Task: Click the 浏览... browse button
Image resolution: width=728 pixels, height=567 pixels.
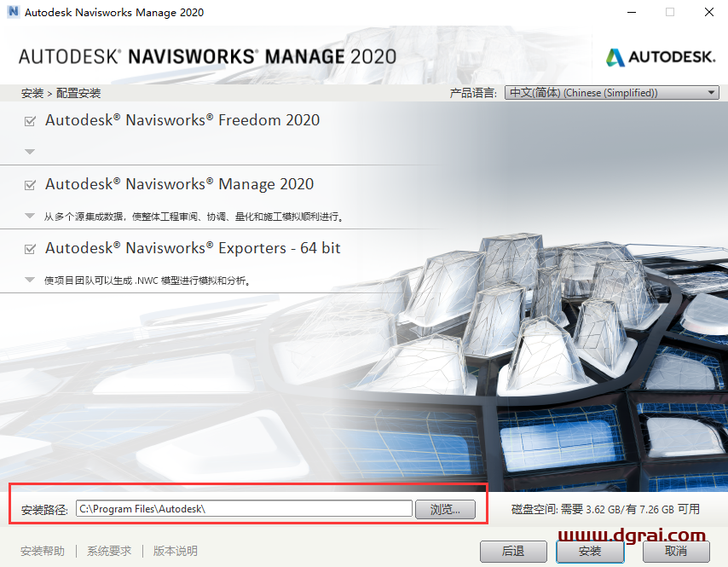Action: point(445,509)
